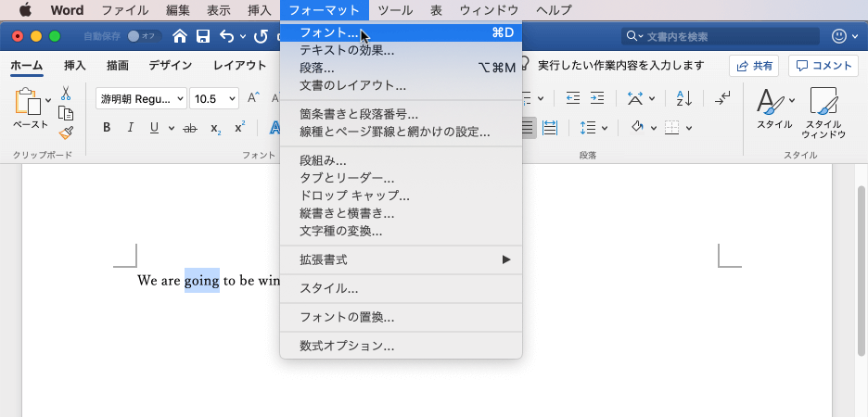Toggle Italic formatting
Screen dimensions: 868x417
[131, 128]
